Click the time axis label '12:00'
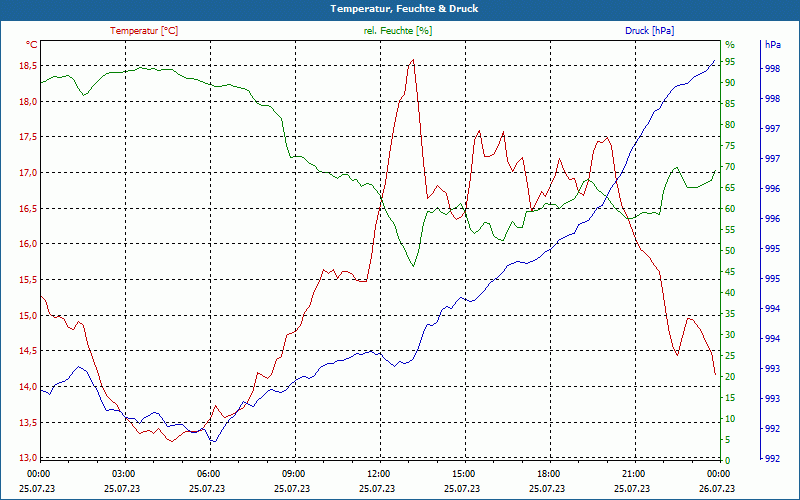The image size is (800, 500). click(378, 473)
